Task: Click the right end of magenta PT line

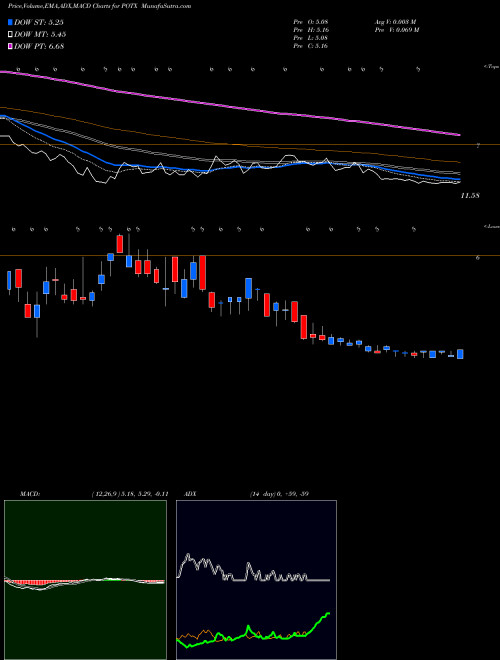Action: (458, 135)
